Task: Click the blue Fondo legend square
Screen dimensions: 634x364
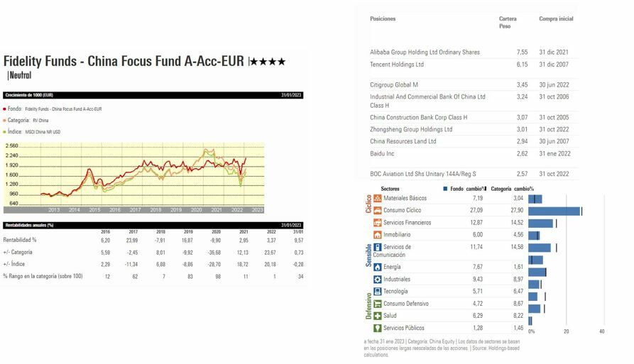Action: pyautogui.click(x=445, y=189)
